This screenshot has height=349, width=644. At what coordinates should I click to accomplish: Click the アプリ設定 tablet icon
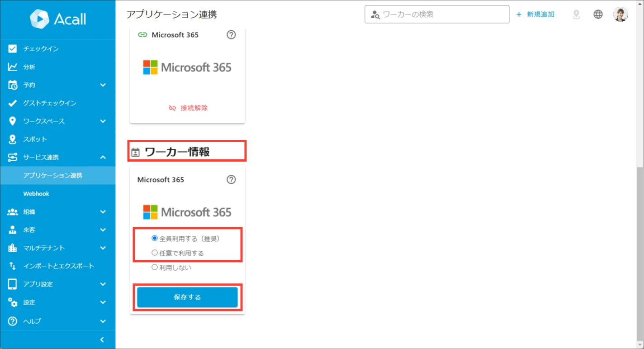tap(13, 284)
